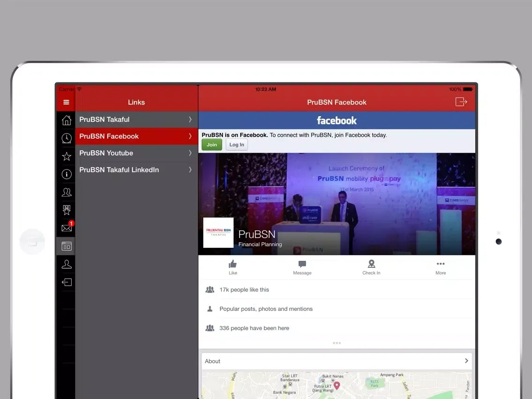
Task: Click the battery icon in status bar
Action: click(x=468, y=89)
